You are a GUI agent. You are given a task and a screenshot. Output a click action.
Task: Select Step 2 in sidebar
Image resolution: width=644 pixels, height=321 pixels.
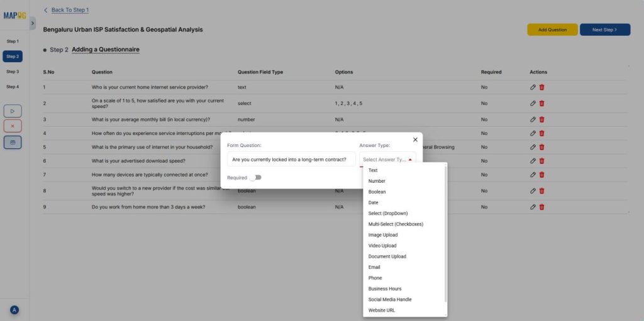[x=13, y=57]
